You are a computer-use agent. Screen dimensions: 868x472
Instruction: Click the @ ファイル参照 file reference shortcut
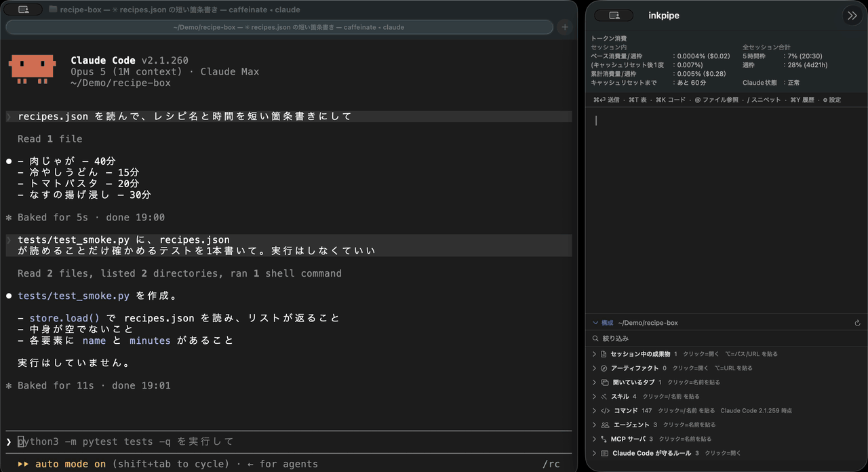(x=717, y=100)
